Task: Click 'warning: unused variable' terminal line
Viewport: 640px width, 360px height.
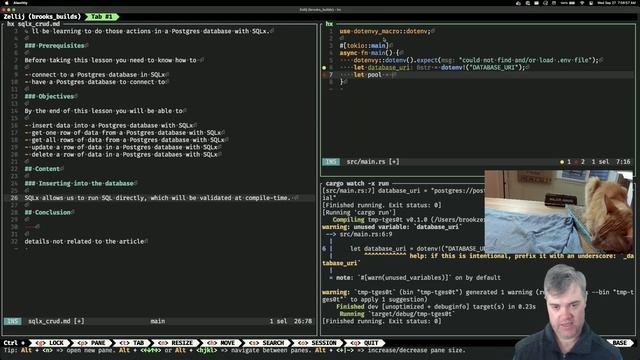Action: (x=392, y=227)
